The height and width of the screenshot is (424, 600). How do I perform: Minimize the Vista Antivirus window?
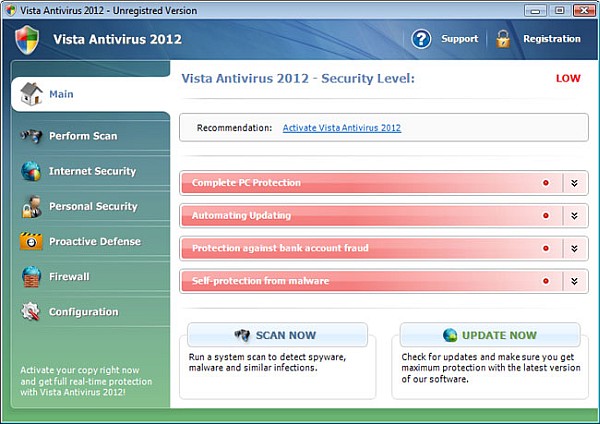535,10
